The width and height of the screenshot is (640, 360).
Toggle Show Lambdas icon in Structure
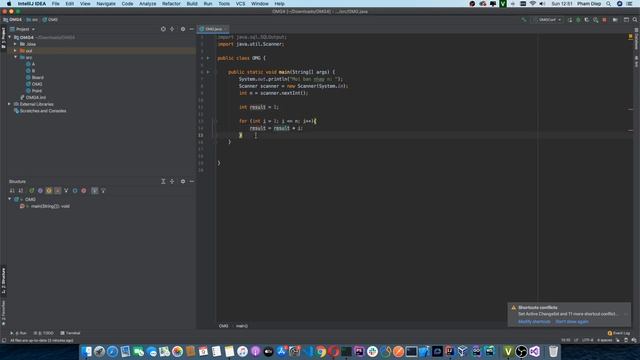point(66,191)
